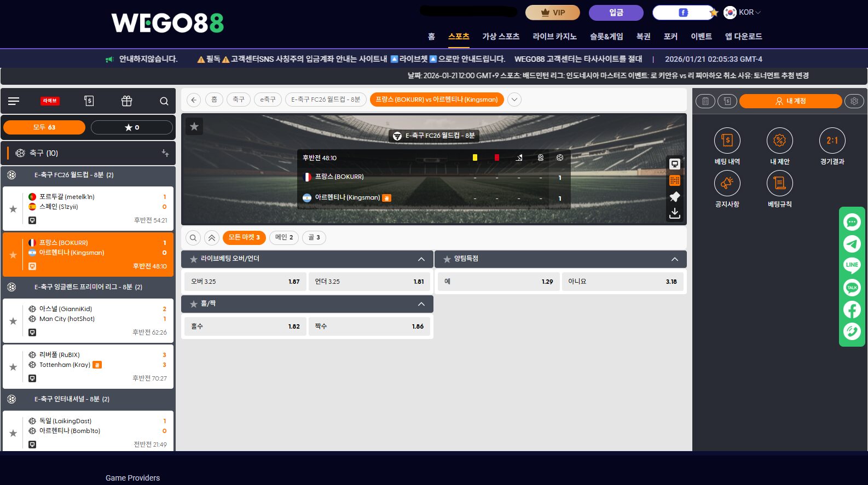The height and width of the screenshot is (485, 868).
Task: Click the 내 계정 account button
Action: coord(790,101)
